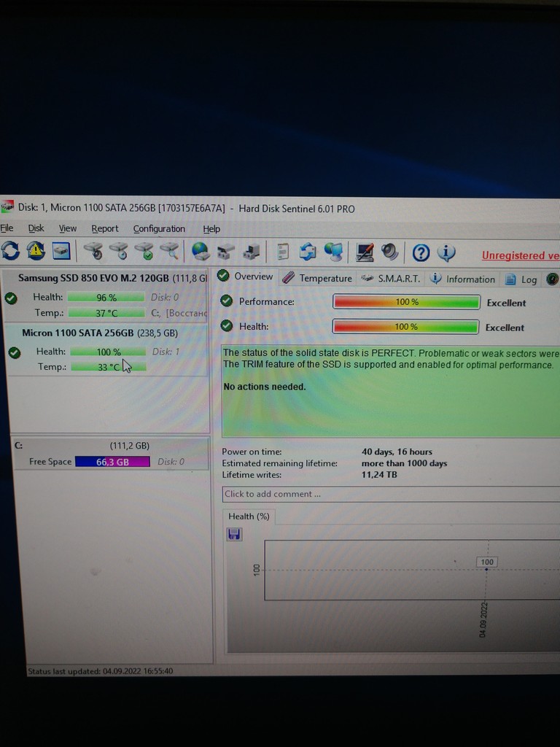Image resolution: width=560 pixels, height=747 pixels.
Task: Click the green check next to Performance
Action: [227, 301]
